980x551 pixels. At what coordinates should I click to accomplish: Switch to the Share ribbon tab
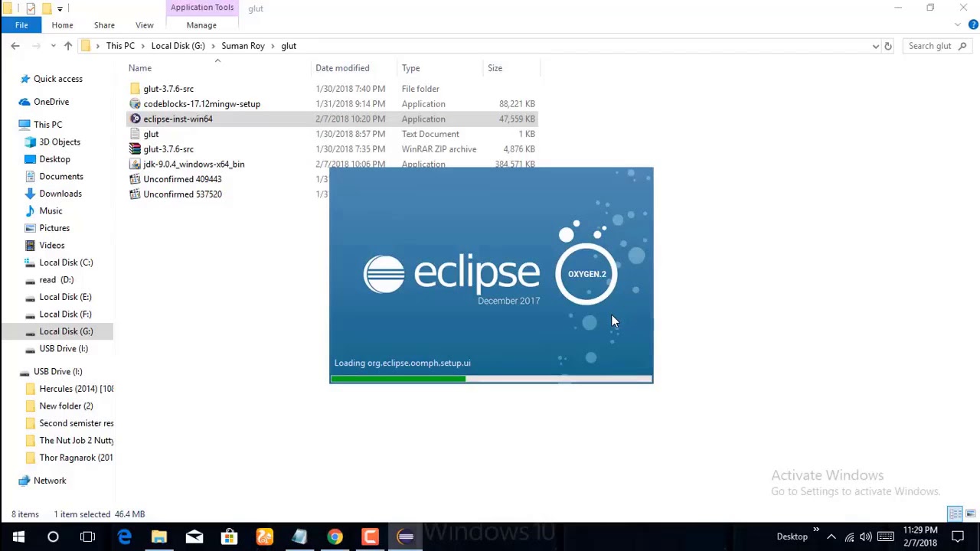104,25
